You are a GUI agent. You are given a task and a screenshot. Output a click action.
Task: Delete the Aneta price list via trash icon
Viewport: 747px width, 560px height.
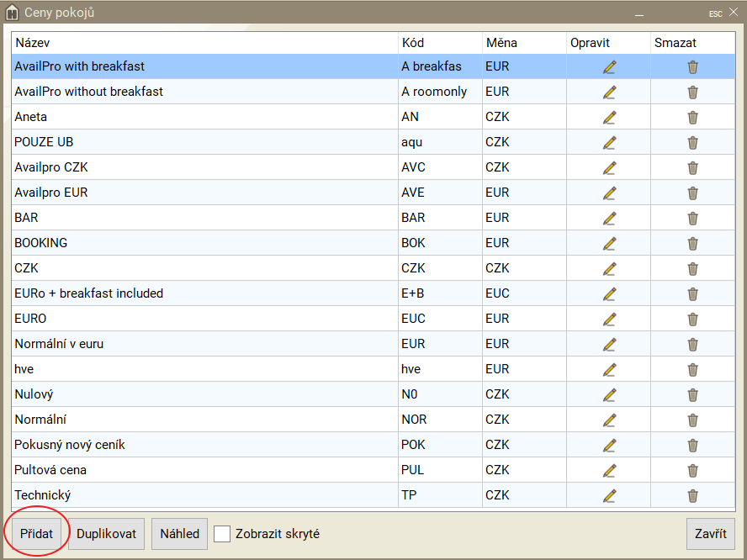(692, 118)
